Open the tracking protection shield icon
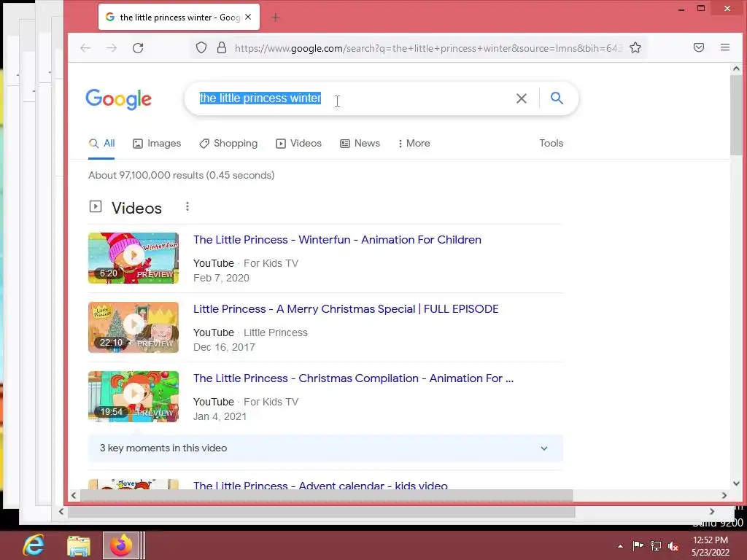 (201, 47)
